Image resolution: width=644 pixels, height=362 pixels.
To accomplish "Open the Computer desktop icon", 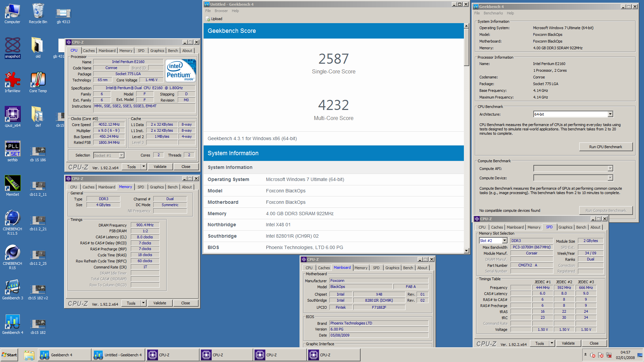I will click(x=12, y=14).
